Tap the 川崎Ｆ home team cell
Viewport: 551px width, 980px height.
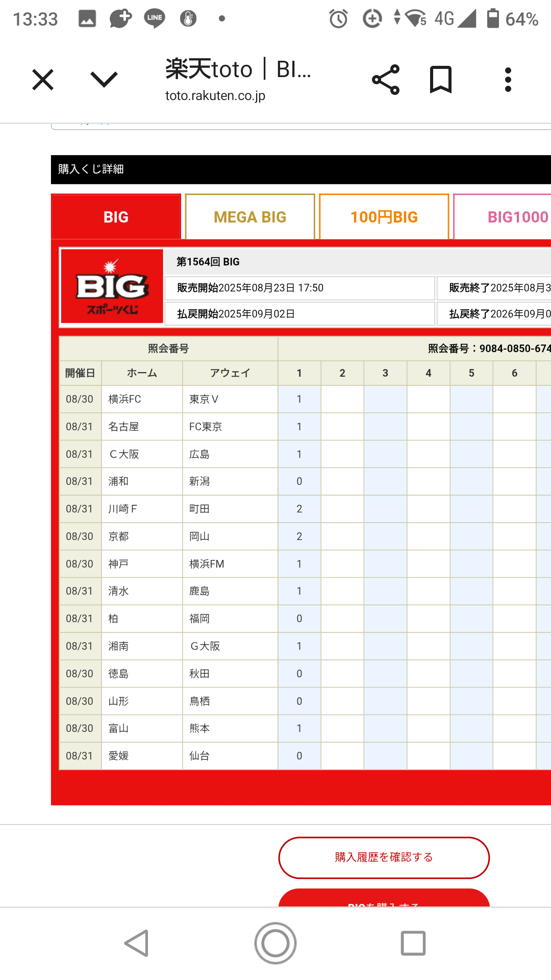click(x=142, y=509)
